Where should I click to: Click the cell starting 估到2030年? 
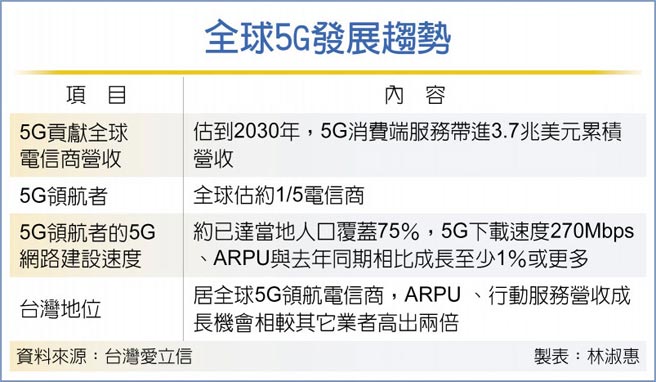coord(407,145)
